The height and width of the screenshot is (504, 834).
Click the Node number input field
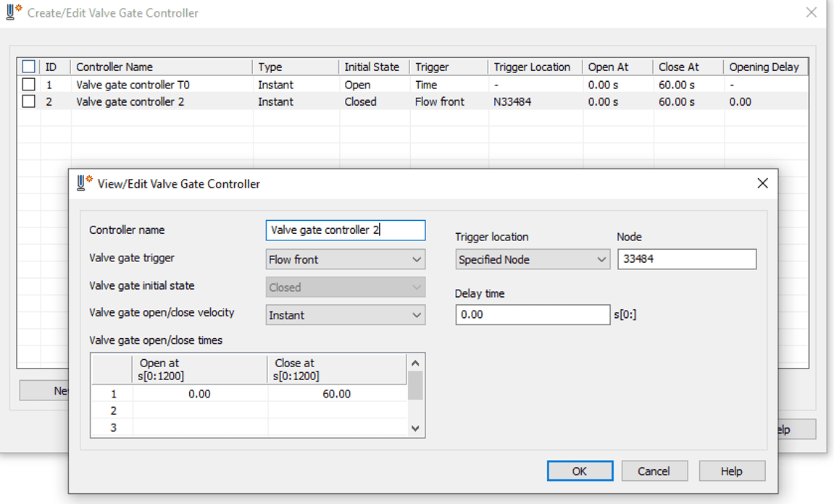point(687,259)
